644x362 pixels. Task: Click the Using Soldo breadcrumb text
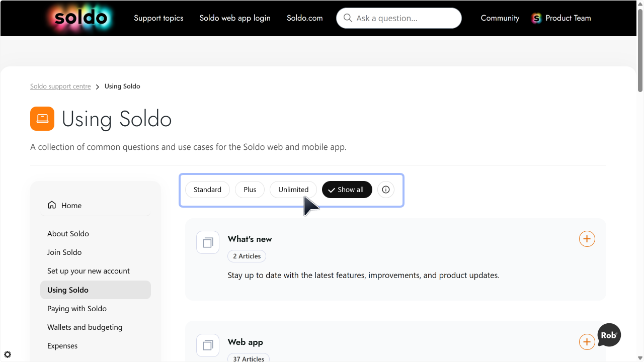(122, 86)
